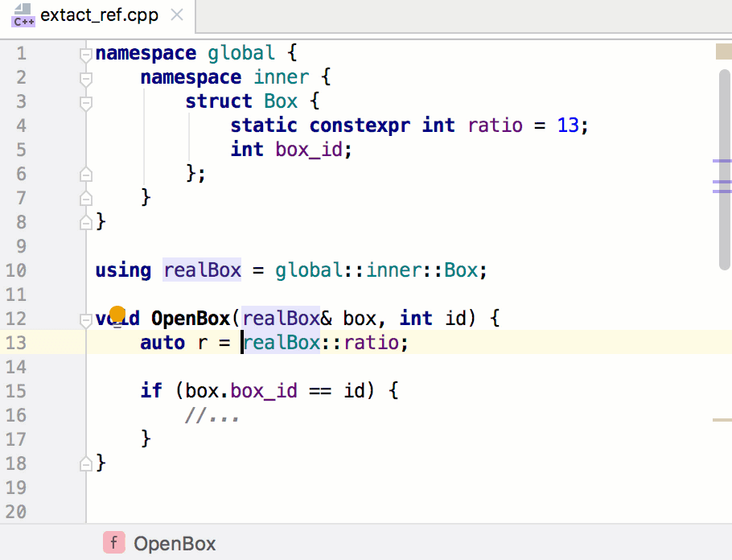Click the OpenBox breadcrumb in the bottom bar
Viewport: 732px width, 560px height.
pyautogui.click(x=175, y=543)
